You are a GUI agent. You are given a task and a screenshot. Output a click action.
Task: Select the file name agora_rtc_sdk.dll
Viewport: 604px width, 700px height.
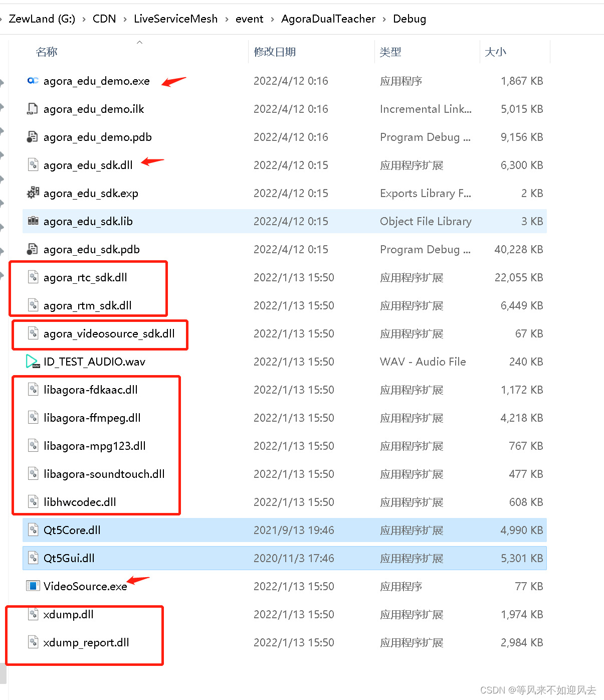(85, 278)
